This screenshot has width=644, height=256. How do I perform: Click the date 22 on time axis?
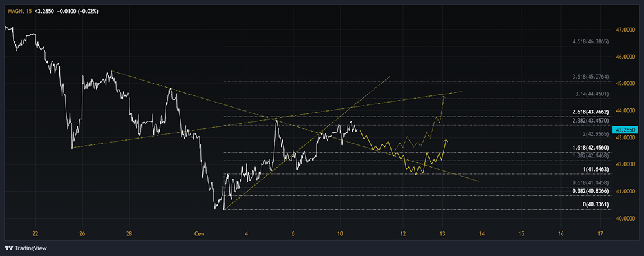(x=35, y=234)
